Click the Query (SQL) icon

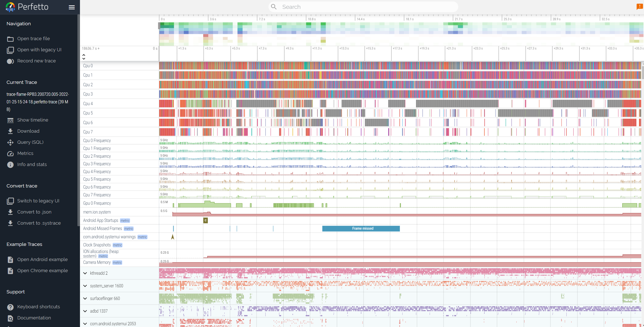(10, 143)
